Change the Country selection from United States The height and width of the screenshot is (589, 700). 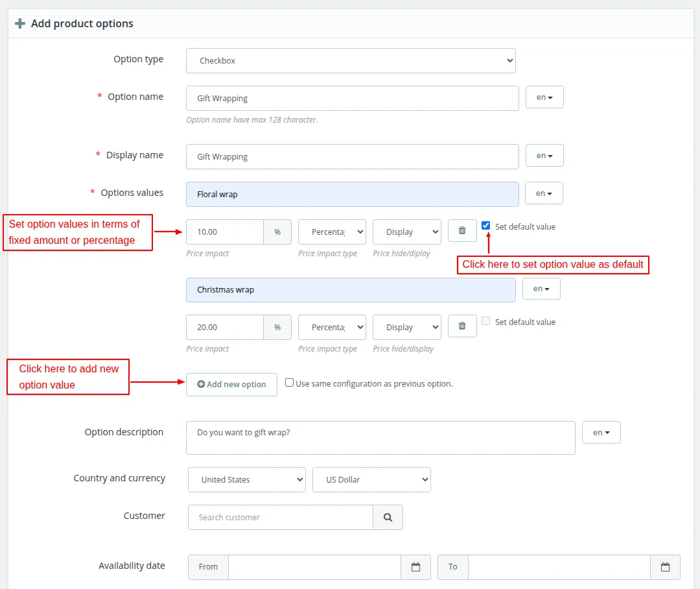click(246, 479)
